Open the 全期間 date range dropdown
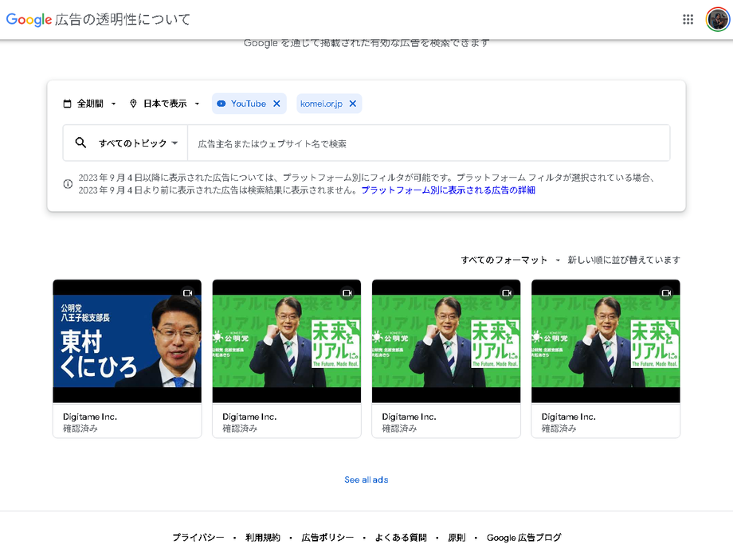Image resolution: width=733 pixels, height=560 pixels. click(90, 104)
